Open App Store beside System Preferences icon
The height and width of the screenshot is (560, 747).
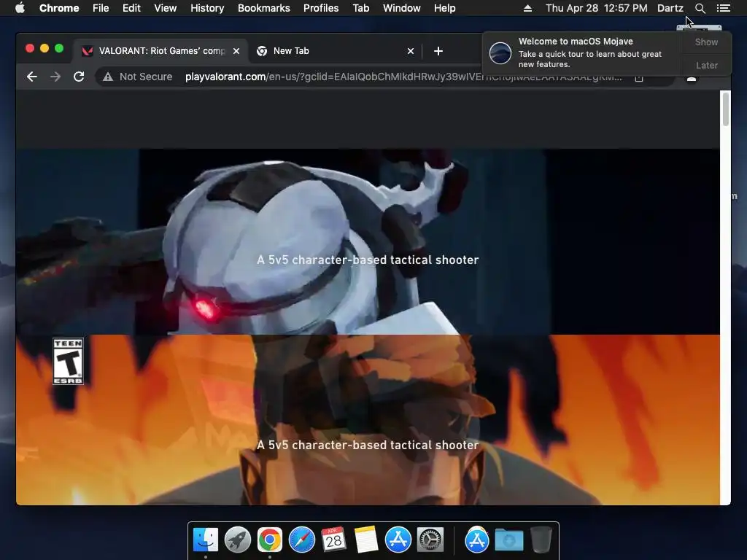click(x=398, y=540)
